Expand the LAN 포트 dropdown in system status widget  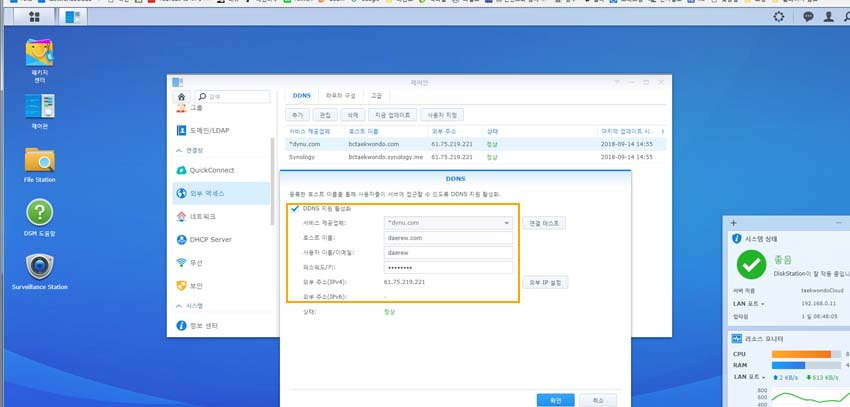pyautogui.click(x=749, y=303)
